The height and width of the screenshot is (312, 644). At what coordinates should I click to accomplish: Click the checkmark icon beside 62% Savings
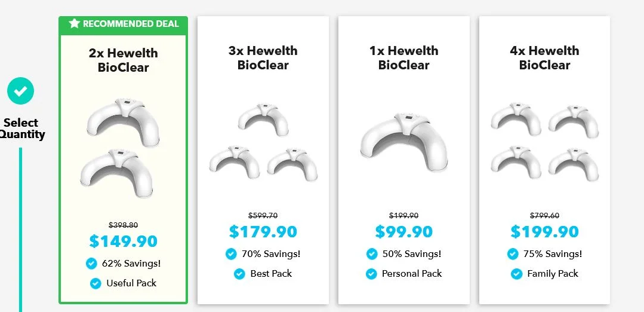click(91, 264)
